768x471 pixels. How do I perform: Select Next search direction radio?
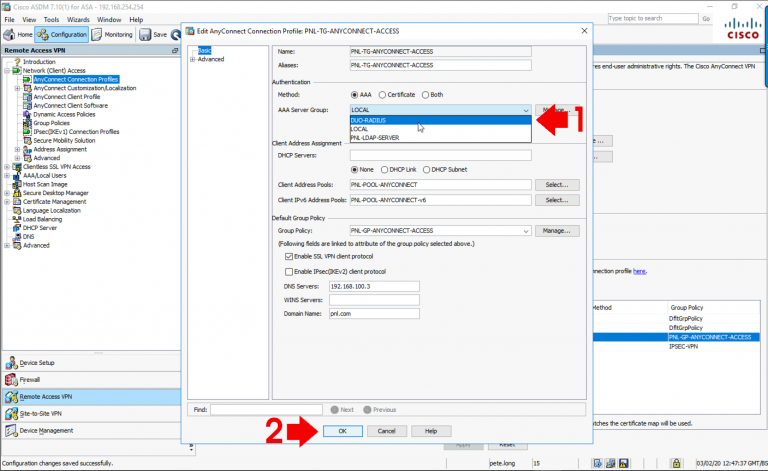[335, 410]
